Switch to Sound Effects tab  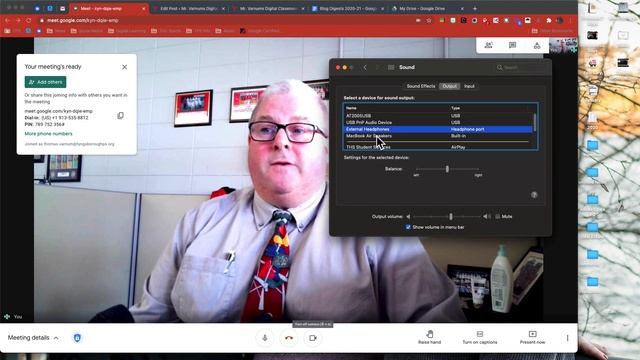click(x=421, y=86)
